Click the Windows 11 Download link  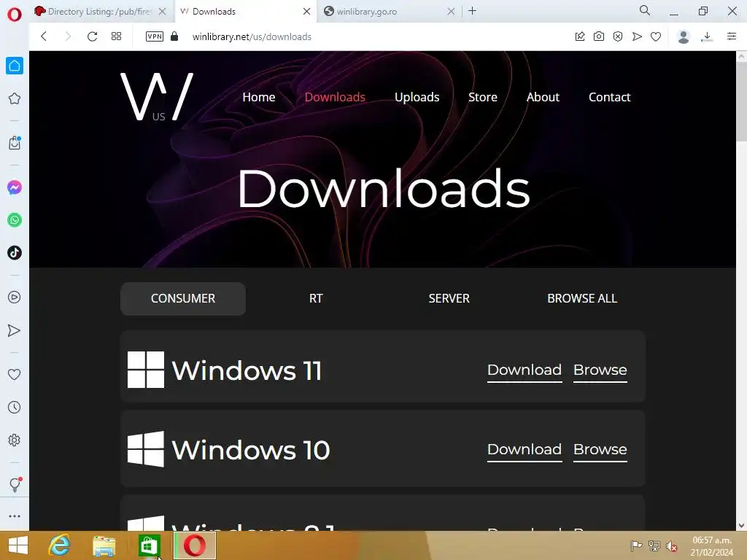pos(525,370)
